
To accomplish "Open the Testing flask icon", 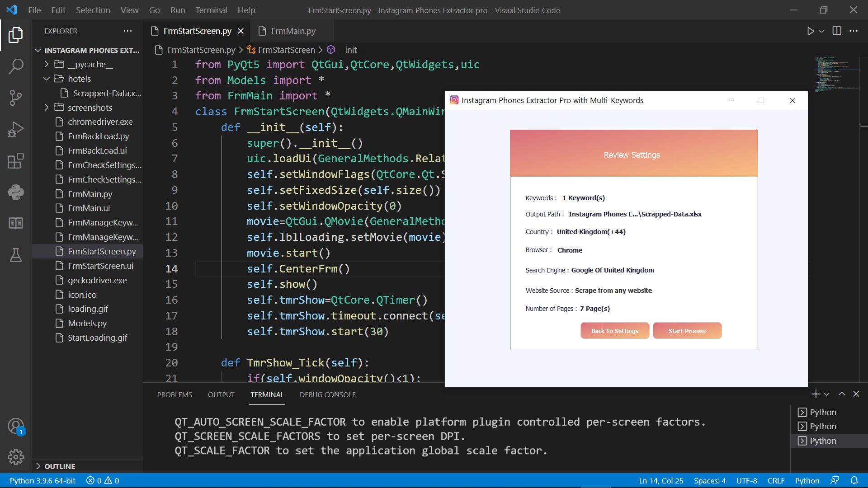I will click(16, 255).
